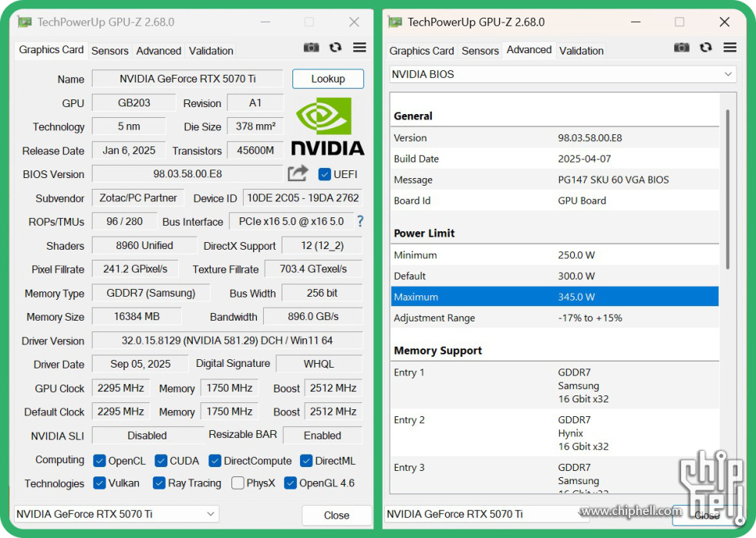This screenshot has height=538, width=756.
Task: Click the camera icon in NVIDIA BIOS window
Action: click(681, 48)
